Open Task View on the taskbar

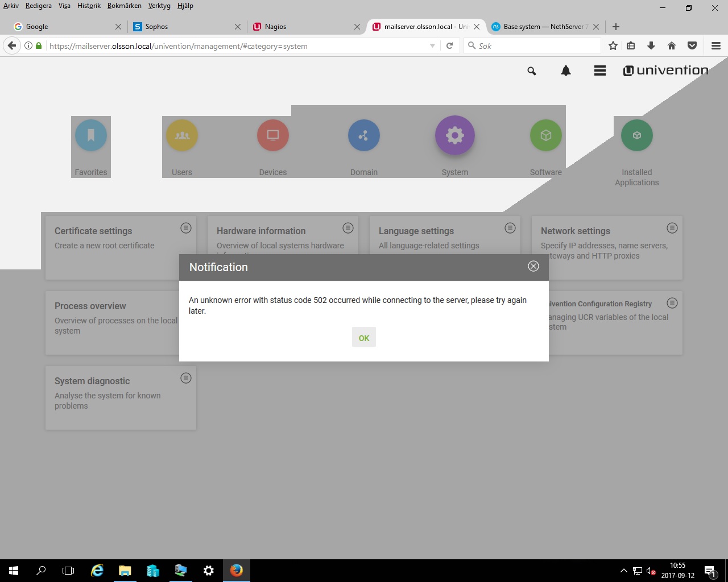coord(68,571)
